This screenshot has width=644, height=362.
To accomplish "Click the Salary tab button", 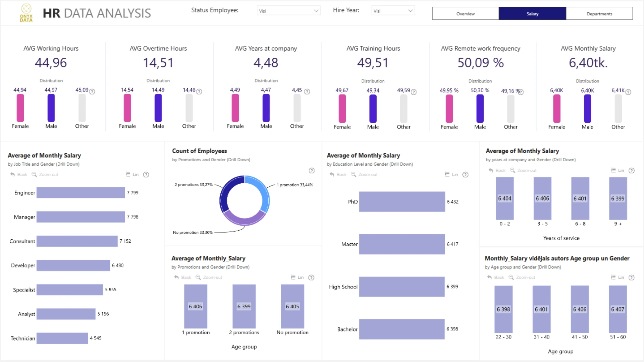I will point(532,14).
